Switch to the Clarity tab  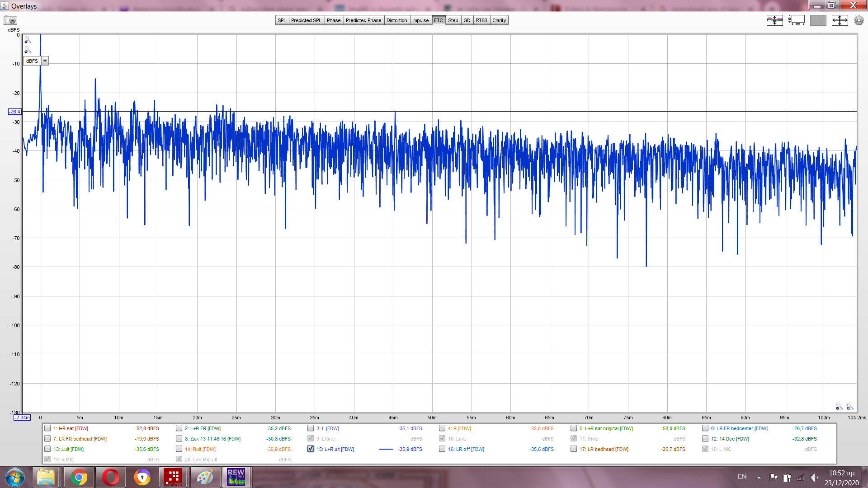pos(499,20)
